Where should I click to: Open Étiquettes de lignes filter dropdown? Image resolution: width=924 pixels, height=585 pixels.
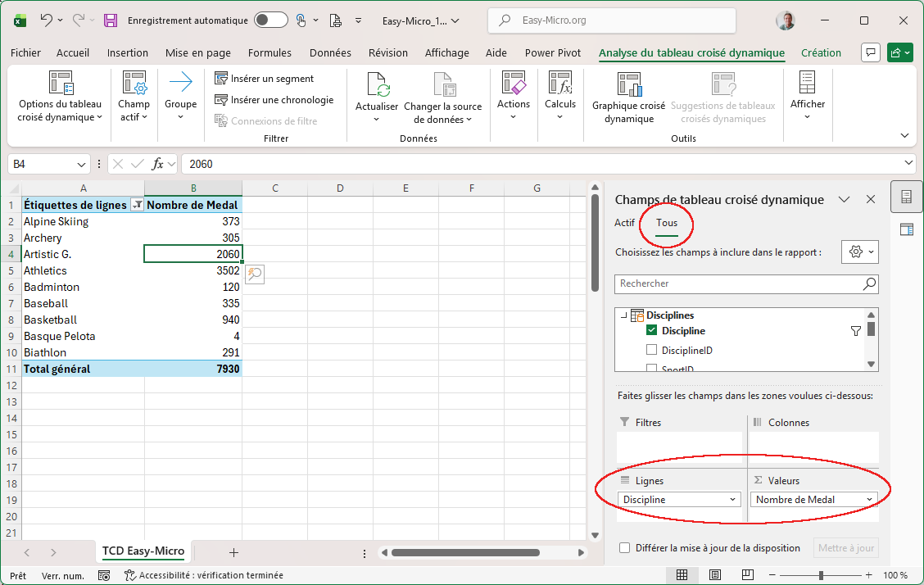point(137,206)
